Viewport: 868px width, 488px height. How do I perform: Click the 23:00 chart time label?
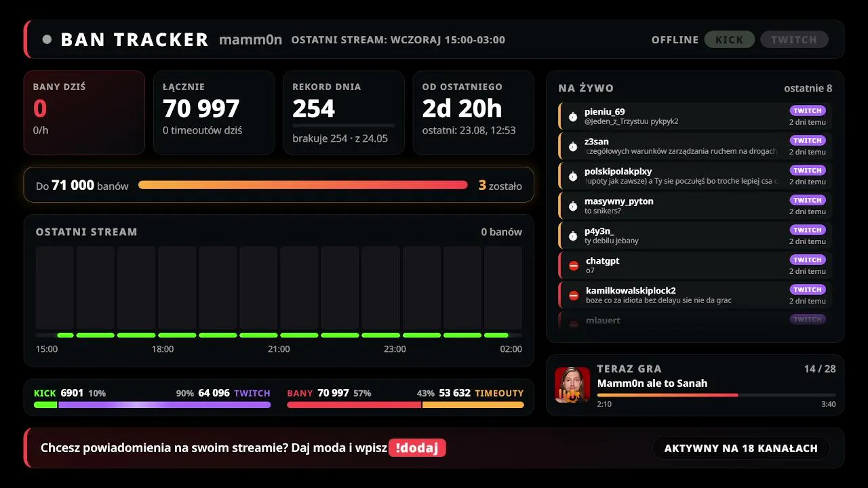[x=395, y=349]
